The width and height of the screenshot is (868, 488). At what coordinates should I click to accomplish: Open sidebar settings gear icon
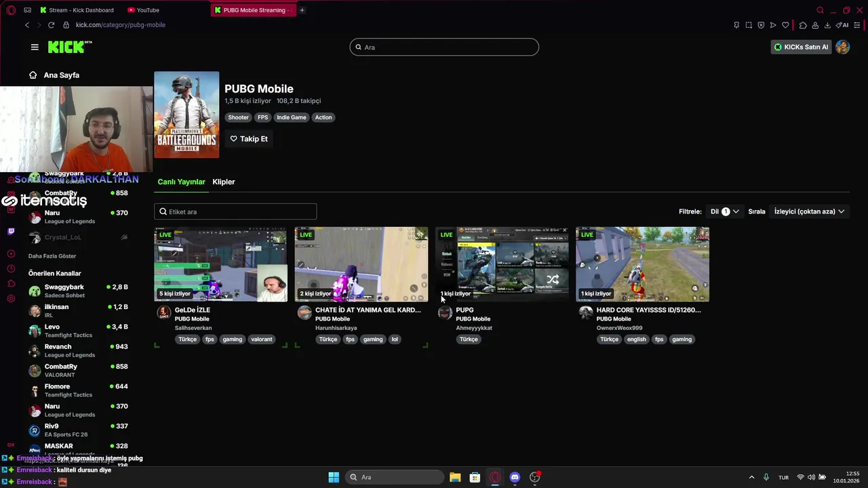(x=11, y=299)
